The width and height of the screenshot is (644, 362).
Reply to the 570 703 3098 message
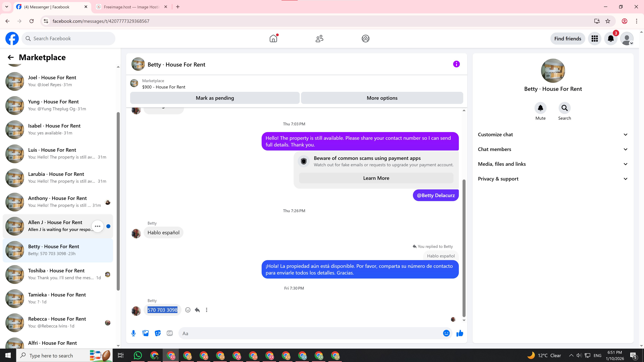(197, 310)
